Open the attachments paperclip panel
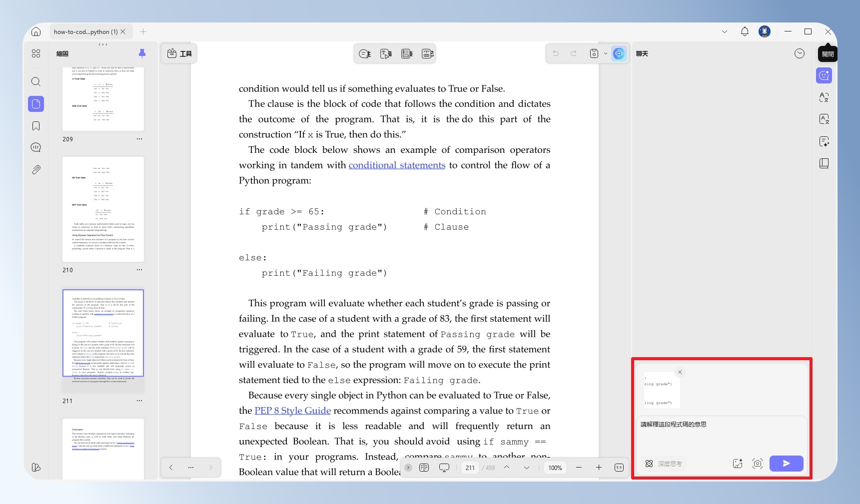860x504 pixels. pyautogui.click(x=36, y=170)
